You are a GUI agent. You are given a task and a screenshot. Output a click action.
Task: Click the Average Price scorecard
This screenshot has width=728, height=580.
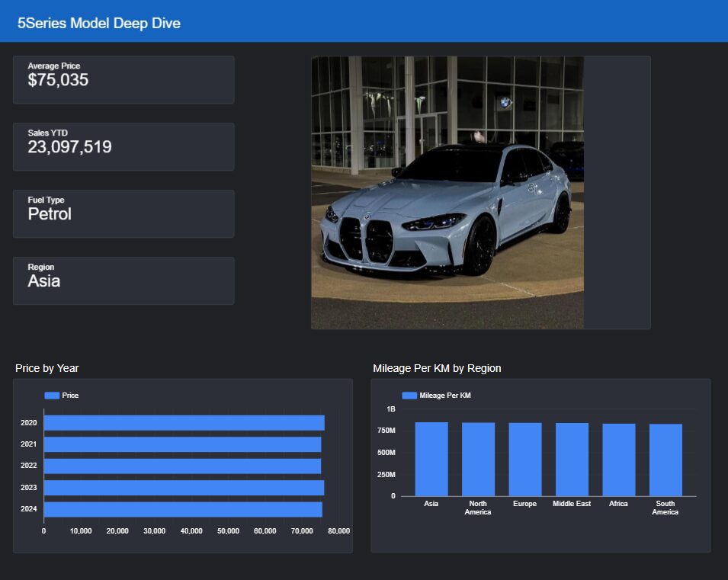click(123, 79)
